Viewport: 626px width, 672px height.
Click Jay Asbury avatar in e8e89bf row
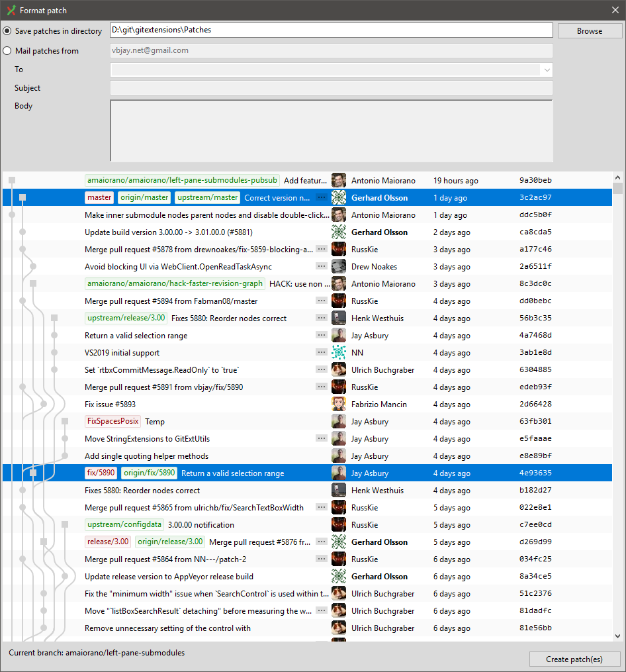pos(339,456)
